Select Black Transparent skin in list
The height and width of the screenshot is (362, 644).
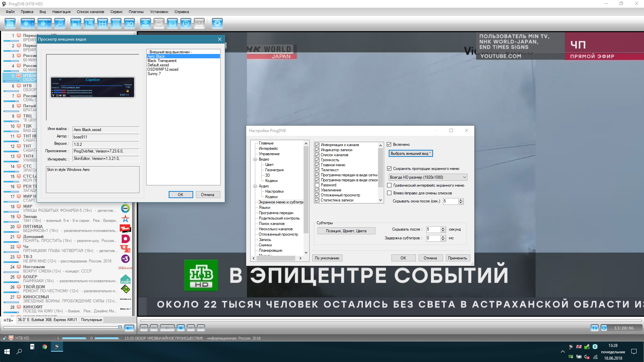(162, 61)
